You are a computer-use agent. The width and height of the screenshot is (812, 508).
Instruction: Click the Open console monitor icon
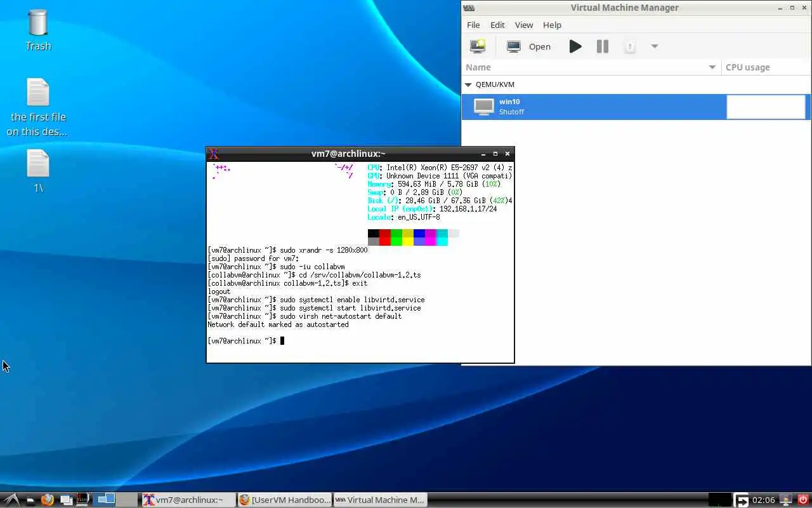pyautogui.click(x=514, y=46)
